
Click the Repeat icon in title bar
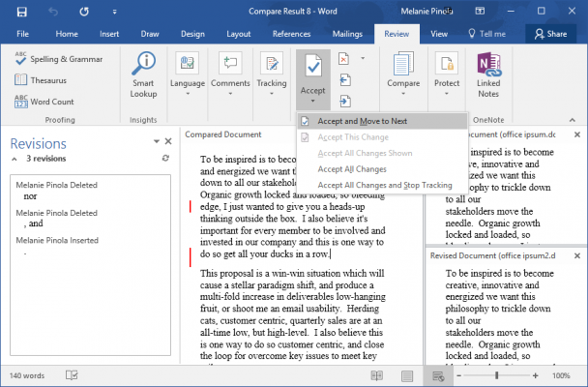[84, 12]
